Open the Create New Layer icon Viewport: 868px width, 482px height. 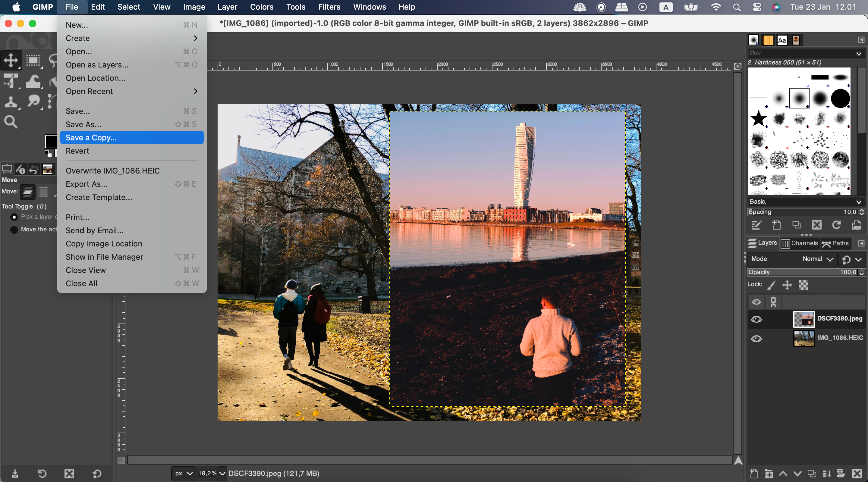click(754, 473)
